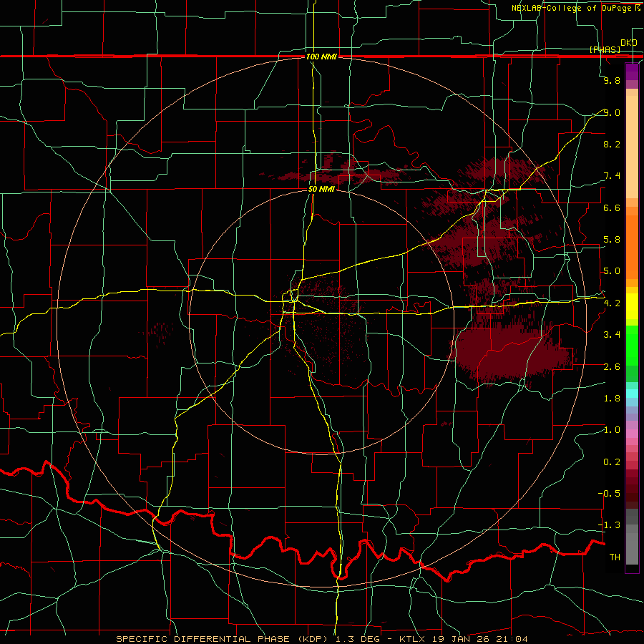Click the 9.8 value on the color scale
The height and width of the screenshot is (644, 644).
(x=612, y=81)
